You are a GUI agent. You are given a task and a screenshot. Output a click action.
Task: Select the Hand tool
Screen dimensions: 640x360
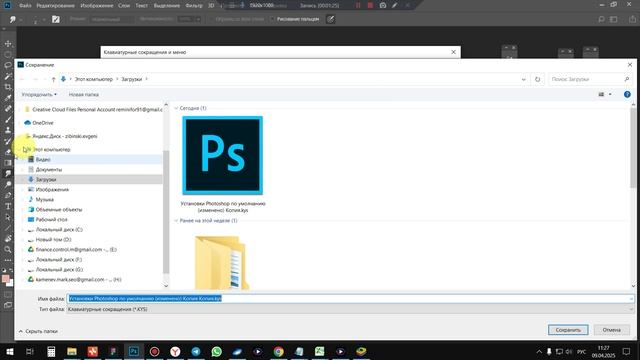coord(8,238)
